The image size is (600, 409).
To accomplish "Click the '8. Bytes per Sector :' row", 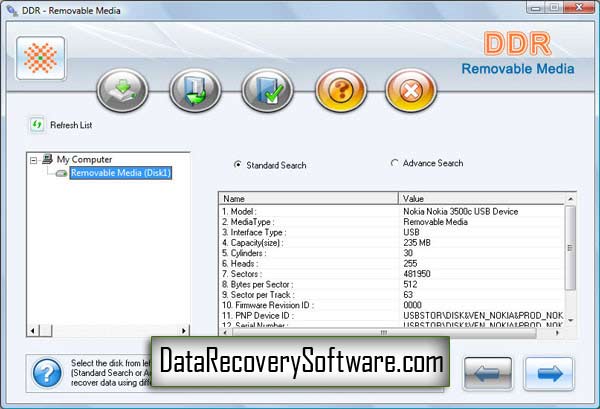I will [391, 284].
